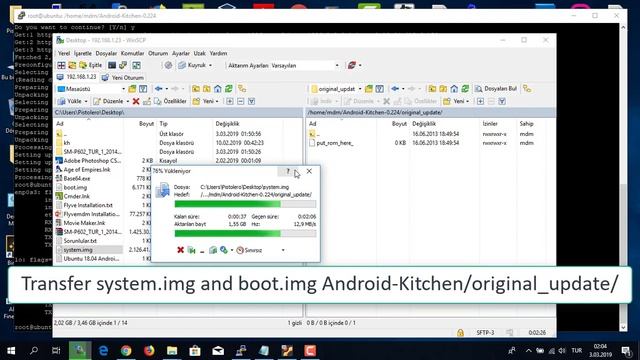Open the Yeni Oturum tab
640x360 pixels.
pos(123,78)
